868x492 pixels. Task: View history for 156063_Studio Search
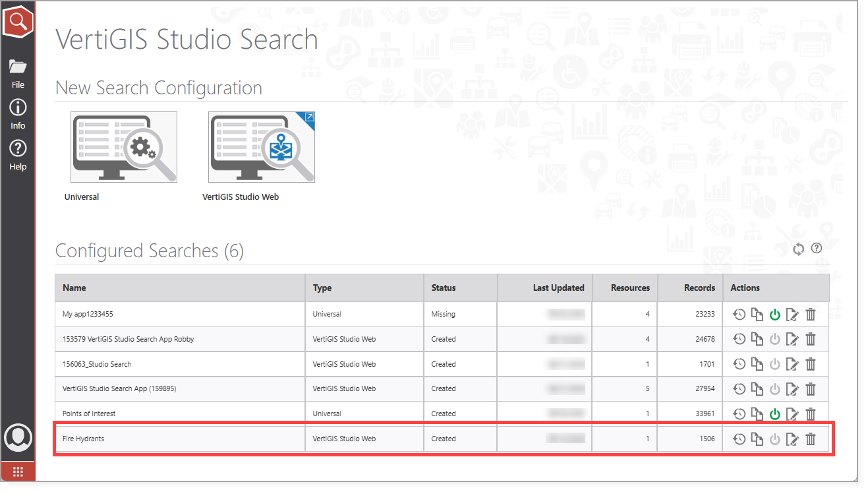pyautogui.click(x=739, y=364)
